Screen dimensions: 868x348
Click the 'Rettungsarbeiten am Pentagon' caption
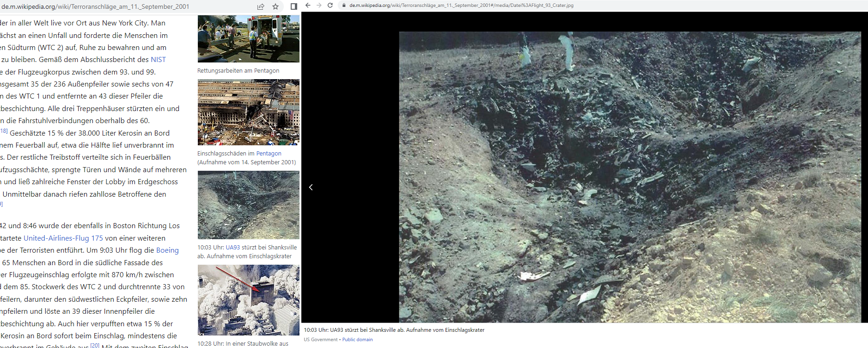(238, 71)
